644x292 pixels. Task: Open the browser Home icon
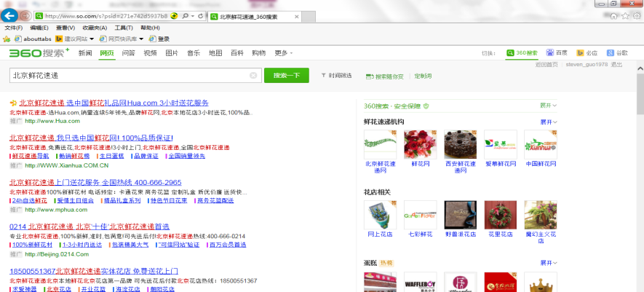[x=613, y=16]
